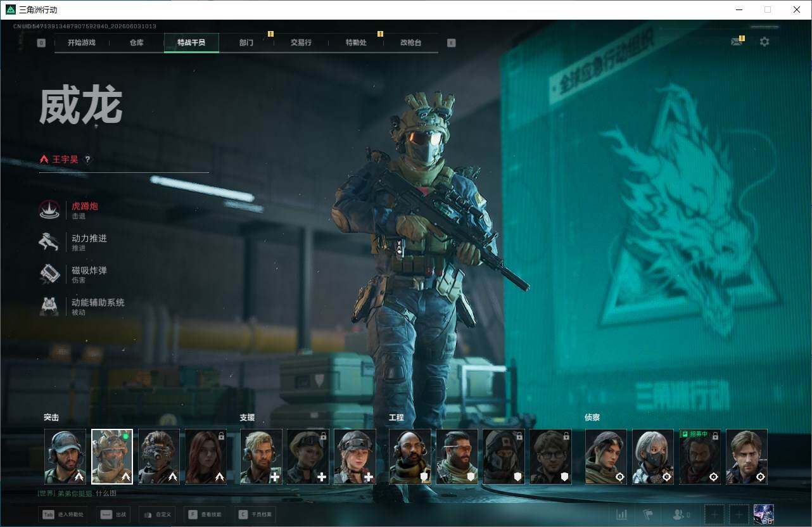Image resolution: width=812 pixels, height=527 pixels.
Task: Click the operator name 王宇昊
Action: (x=65, y=160)
